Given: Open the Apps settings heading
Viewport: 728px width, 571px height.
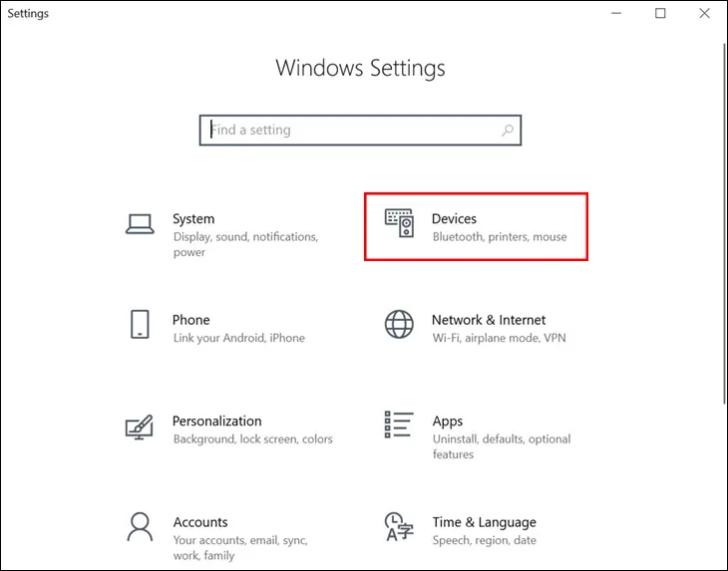Looking at the screenshot, I should pyautogui.click(x=448, y=422).
